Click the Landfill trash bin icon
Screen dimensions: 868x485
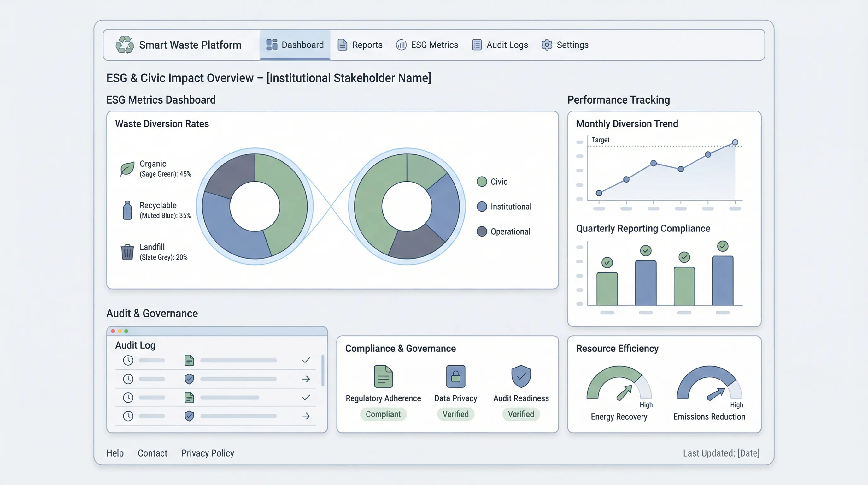point(127,252)
